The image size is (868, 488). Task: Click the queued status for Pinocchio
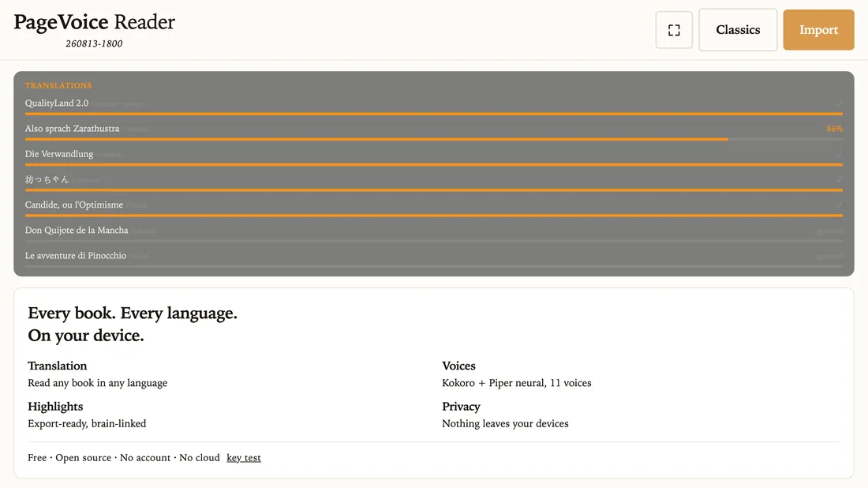(829, 256)
